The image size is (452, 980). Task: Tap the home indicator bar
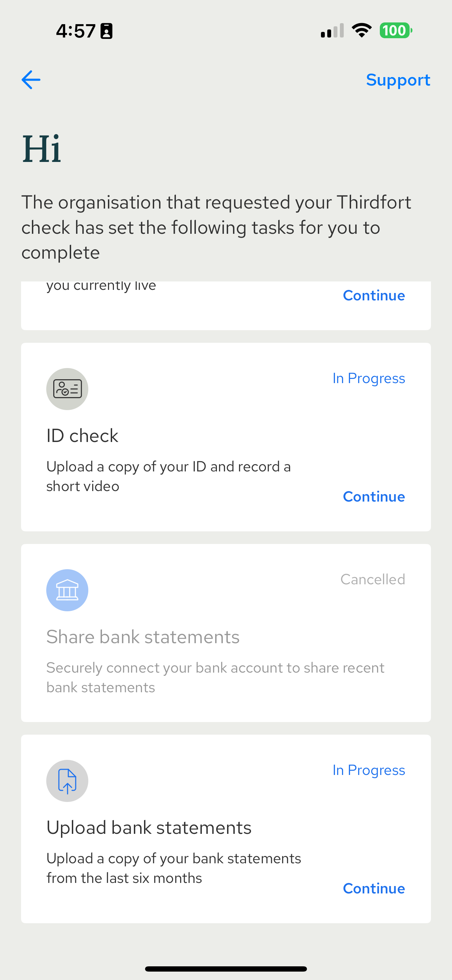tap(226, 968)
